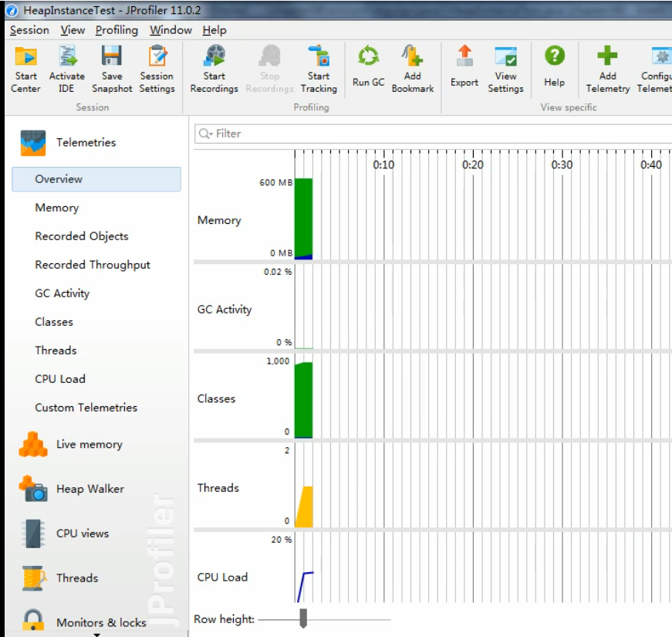
Task: Select Classes in the sidebar
Action: tap(54, 322)
